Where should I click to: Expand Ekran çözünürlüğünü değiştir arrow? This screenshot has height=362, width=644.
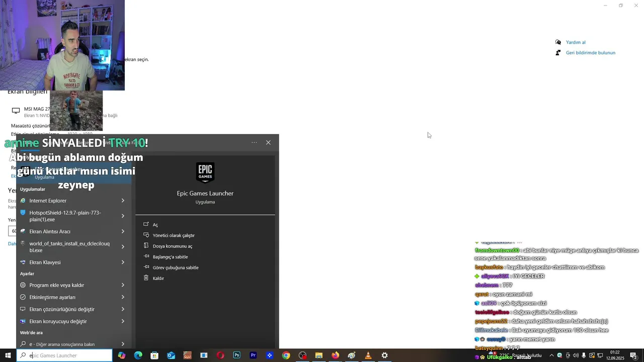tap(123, 309)
